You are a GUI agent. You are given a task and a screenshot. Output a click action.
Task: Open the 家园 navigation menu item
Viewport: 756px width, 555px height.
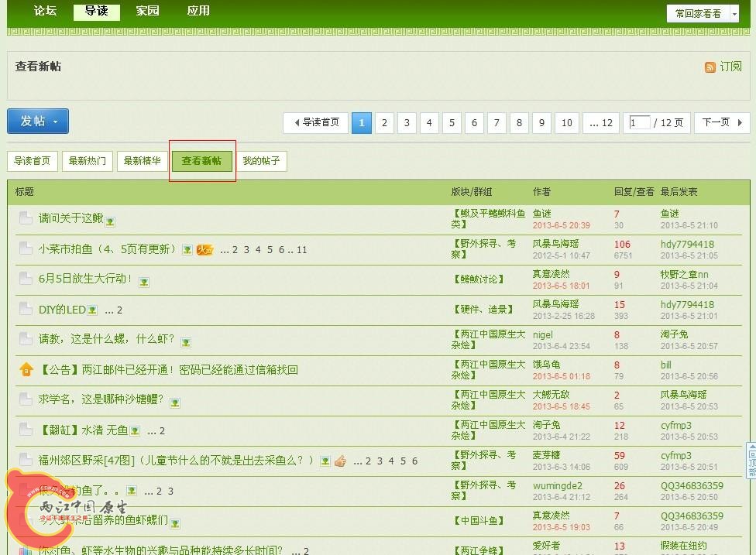coord(147,11)
